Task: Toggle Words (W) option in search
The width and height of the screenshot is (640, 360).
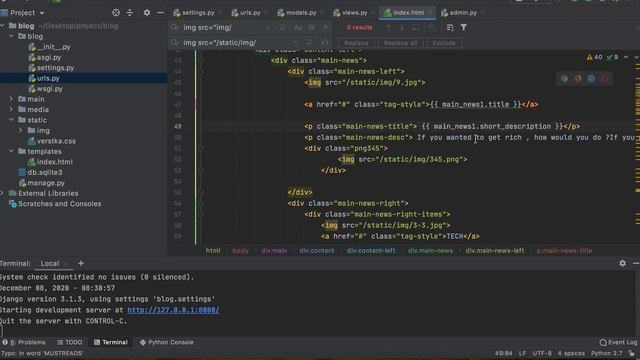Action: (x=312, y=27)
